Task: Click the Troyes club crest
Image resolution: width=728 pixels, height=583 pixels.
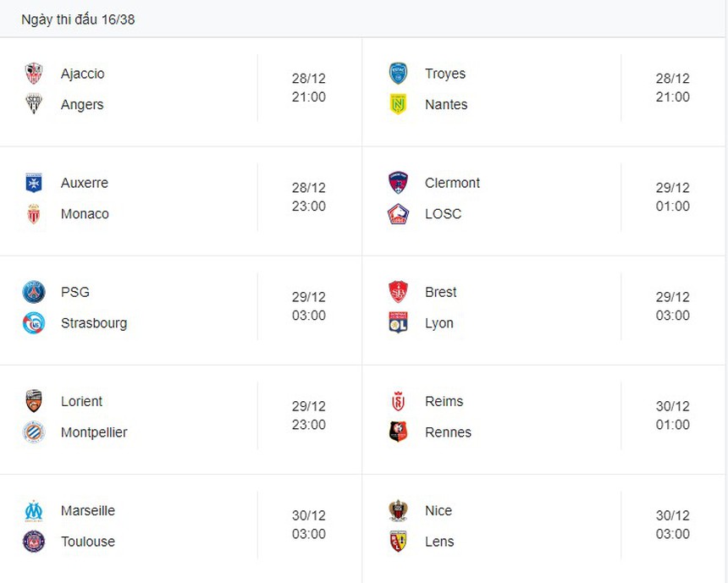Action: pyautogui.click(x=398, y=74)
